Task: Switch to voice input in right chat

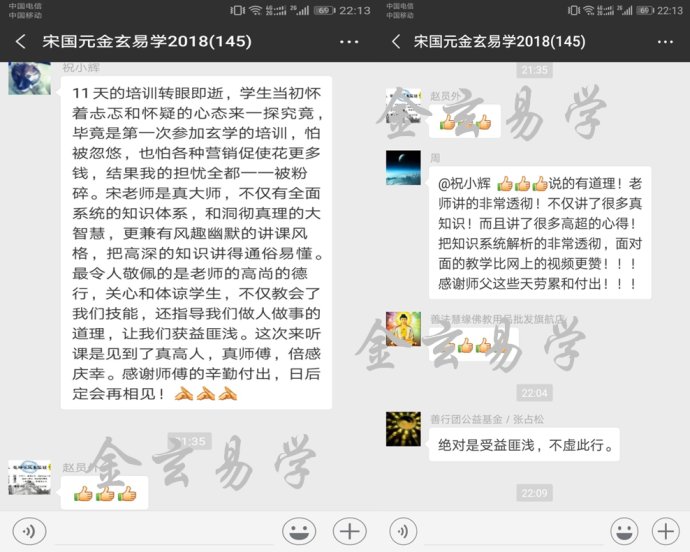Action: tap(403, 530)
